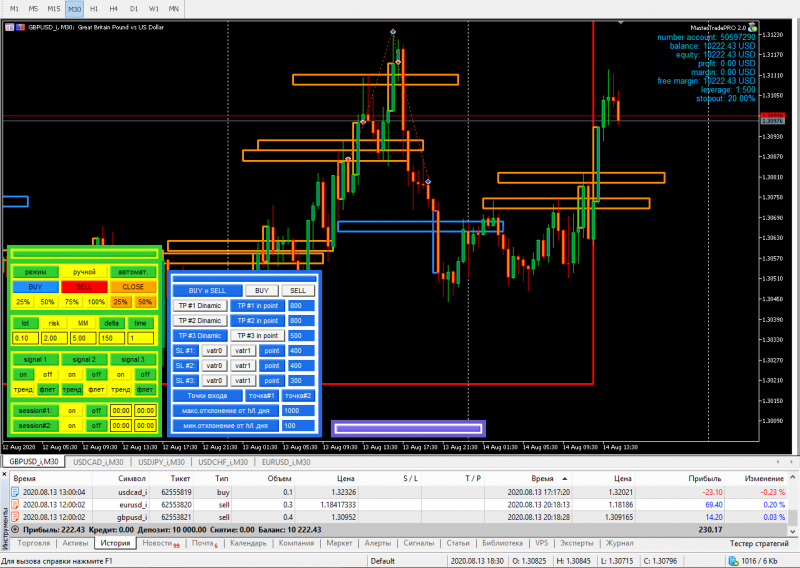Viewport: 800px width, 568px height.
Task: Enable ручной mode in green panel
Action: [84, 272]
